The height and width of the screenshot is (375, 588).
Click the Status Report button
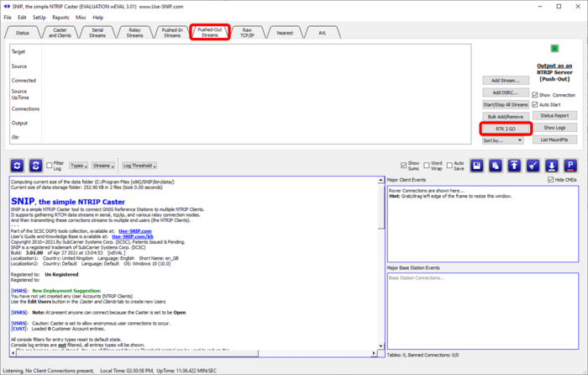(x=554, y=116)
